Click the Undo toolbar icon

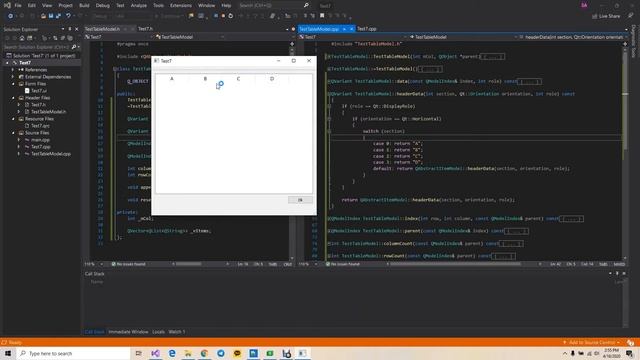click(x=68, y=16)
